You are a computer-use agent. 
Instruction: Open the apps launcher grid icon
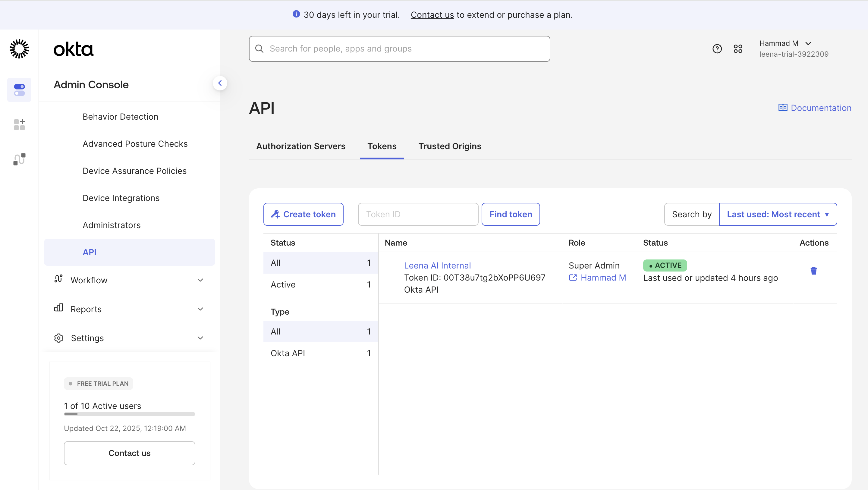[738, 49]
